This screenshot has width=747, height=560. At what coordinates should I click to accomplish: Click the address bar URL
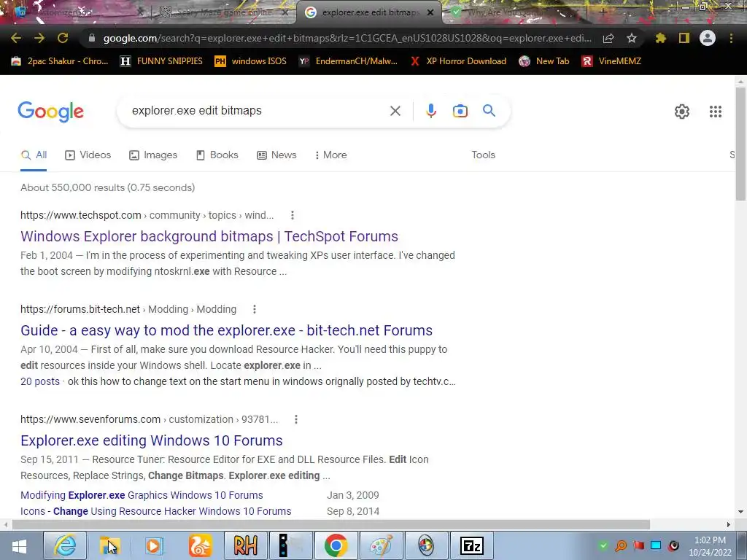[x=347, y=39]
